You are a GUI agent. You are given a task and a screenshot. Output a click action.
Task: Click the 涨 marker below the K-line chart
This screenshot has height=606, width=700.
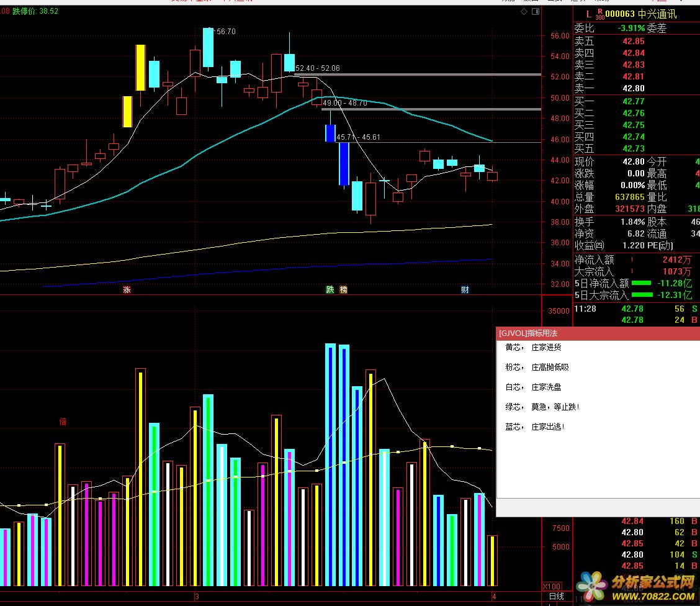coord(127,290)
